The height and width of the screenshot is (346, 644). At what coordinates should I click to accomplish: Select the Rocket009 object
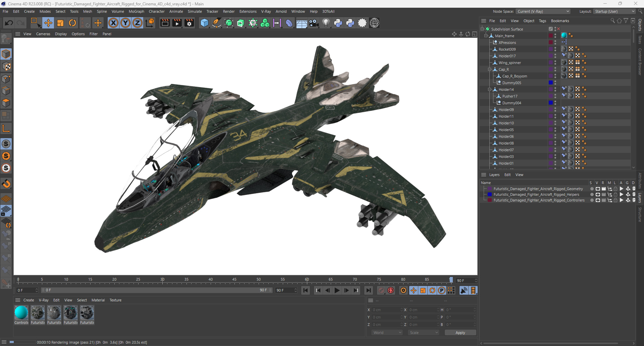(x=507, y=49)
